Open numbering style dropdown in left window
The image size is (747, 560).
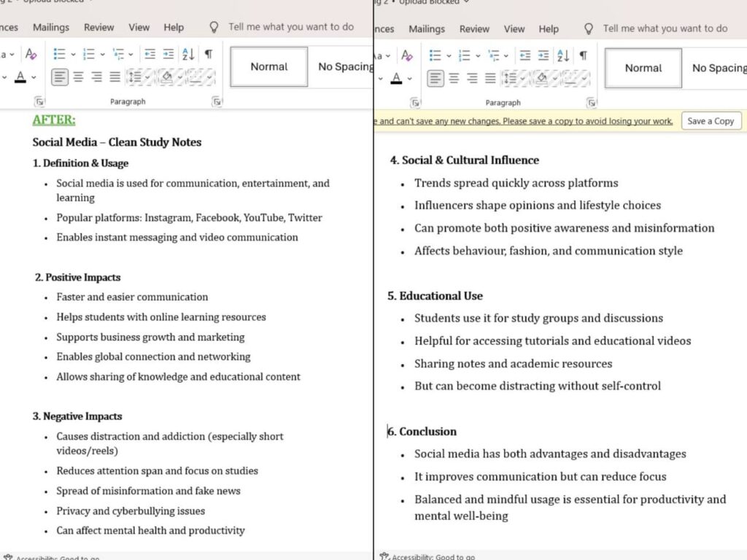click(x=102, y=54)
